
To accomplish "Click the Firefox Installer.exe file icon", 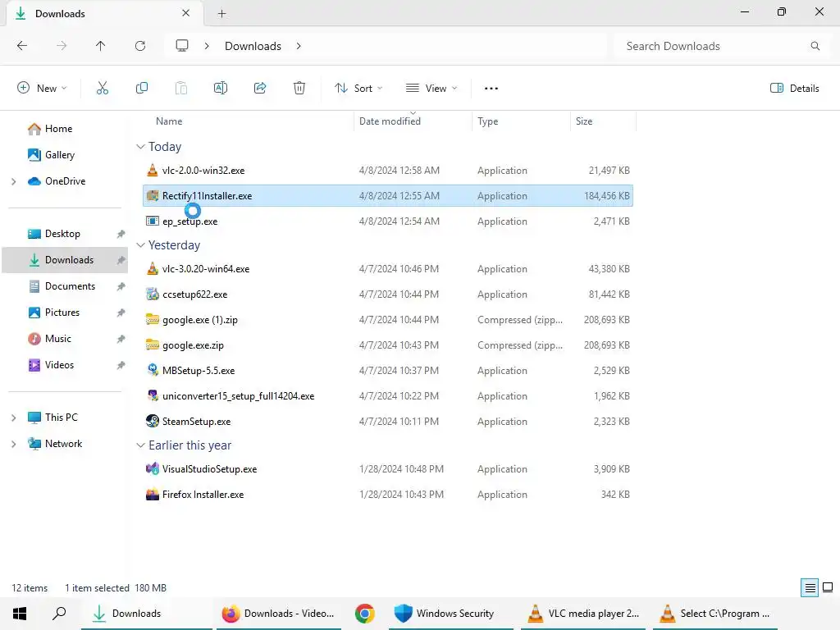I will click(153, 495).
